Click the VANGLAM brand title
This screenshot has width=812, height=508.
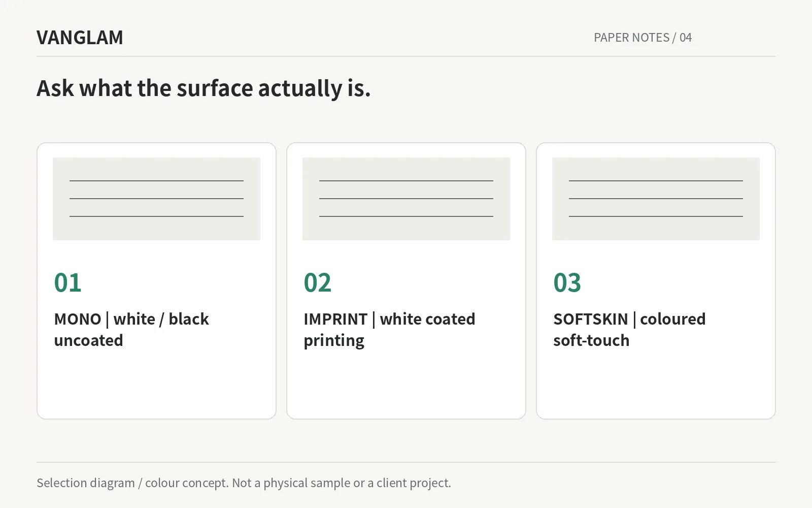click(80, 38)
